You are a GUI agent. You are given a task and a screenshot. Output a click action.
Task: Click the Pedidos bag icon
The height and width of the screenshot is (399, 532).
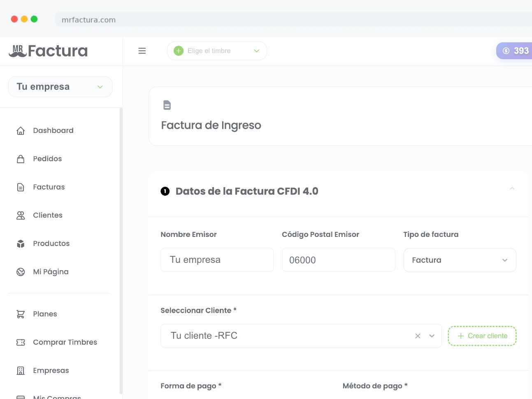pyautogui.click(x=21, y=159)
